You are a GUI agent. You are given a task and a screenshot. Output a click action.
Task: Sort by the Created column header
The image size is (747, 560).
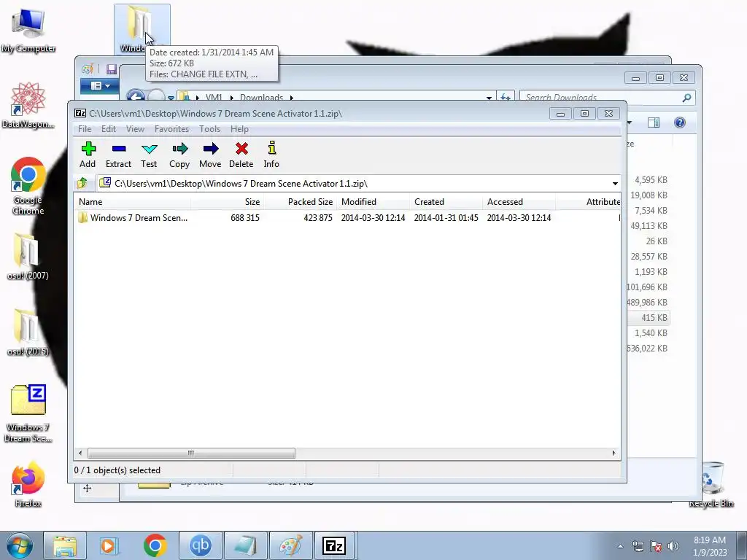(446, 202)
